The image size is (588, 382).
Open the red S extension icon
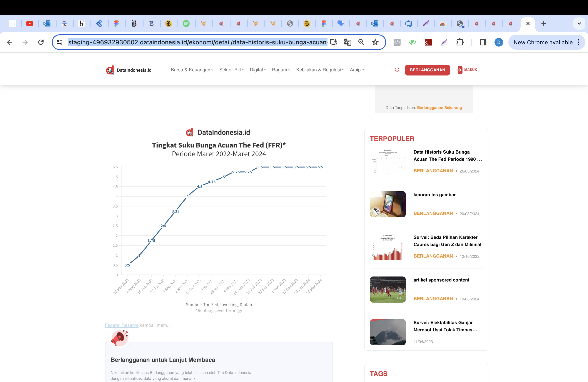(x=428, y=42)
